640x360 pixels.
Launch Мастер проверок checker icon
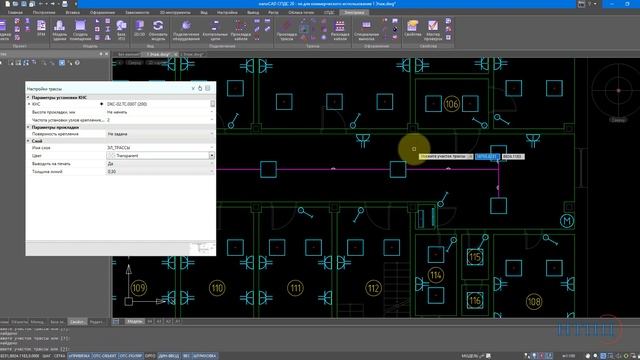point(433,29)
